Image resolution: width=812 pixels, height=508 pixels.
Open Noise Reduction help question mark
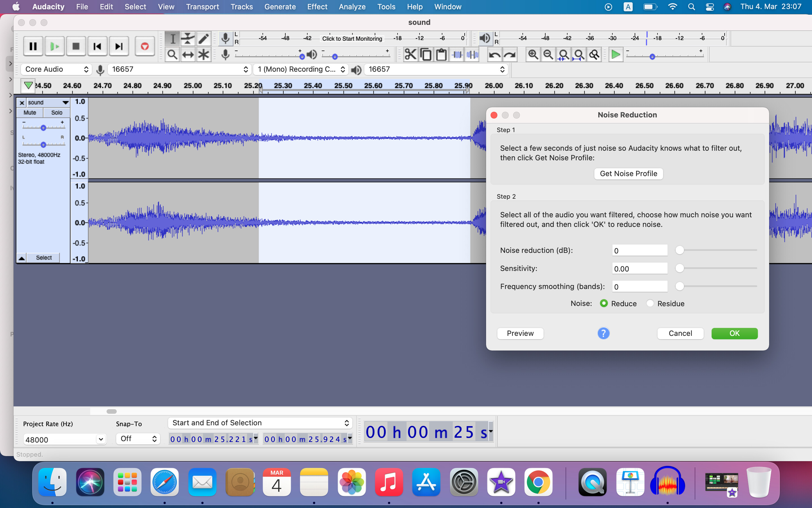click(603, 333)
